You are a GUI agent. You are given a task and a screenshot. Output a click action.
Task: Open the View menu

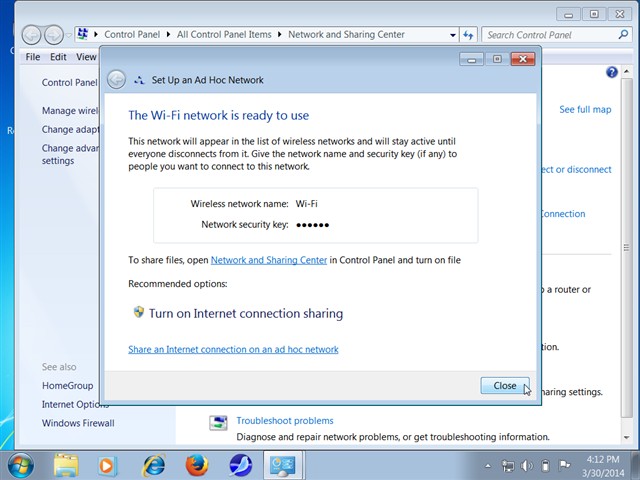pos(86,57)
